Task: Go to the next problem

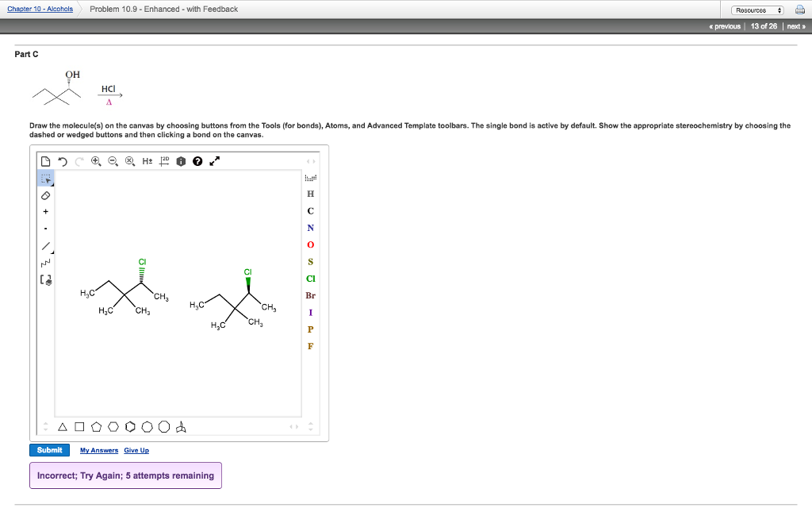Action: click(x=795, y=25)
